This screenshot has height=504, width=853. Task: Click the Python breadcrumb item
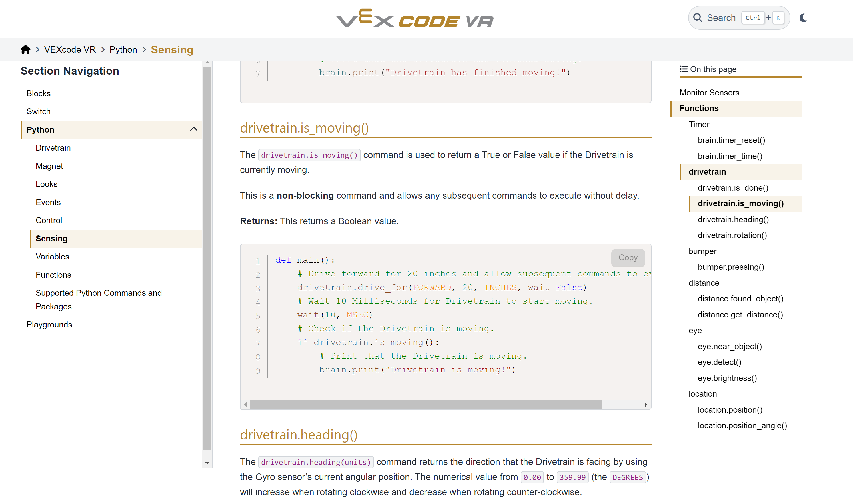click(123, 49)
